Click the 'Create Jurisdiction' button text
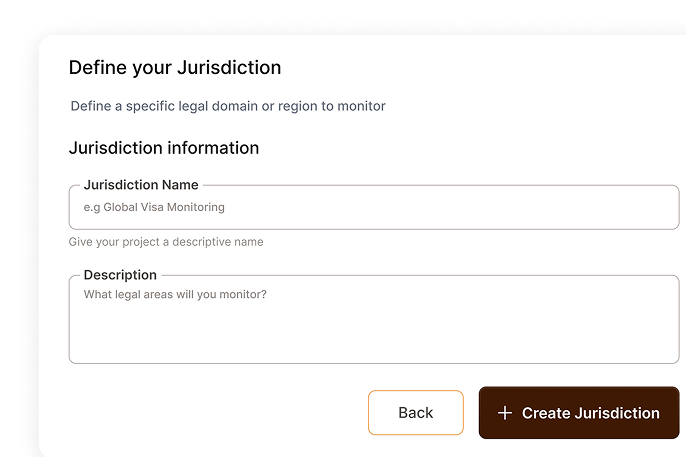The width and height of the screenshot is (686, 457). (x=590, y=413)
